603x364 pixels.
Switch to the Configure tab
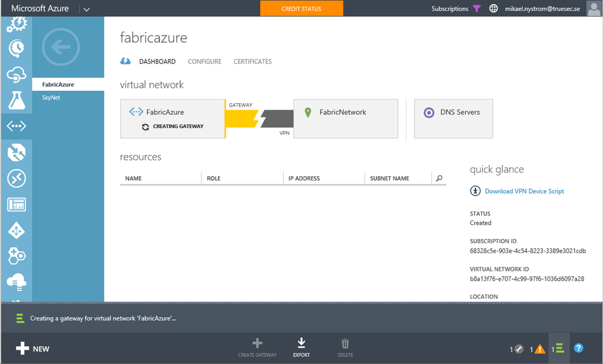click(204, 61)
